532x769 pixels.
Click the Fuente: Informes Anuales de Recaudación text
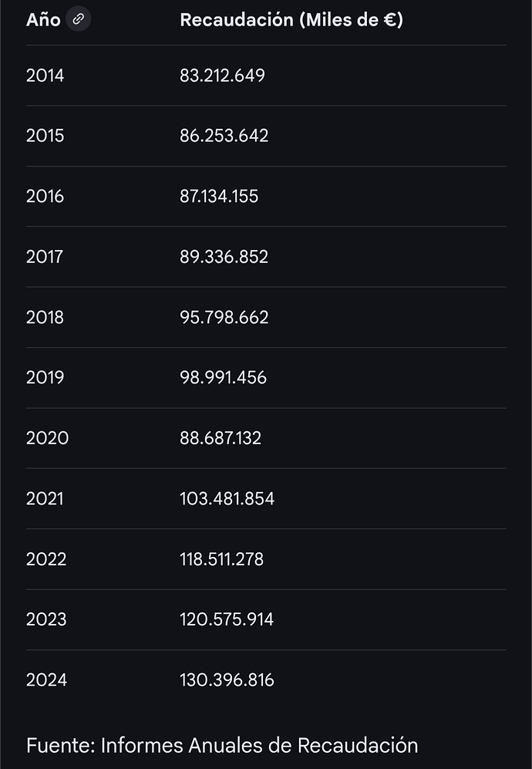coord(222,746)
